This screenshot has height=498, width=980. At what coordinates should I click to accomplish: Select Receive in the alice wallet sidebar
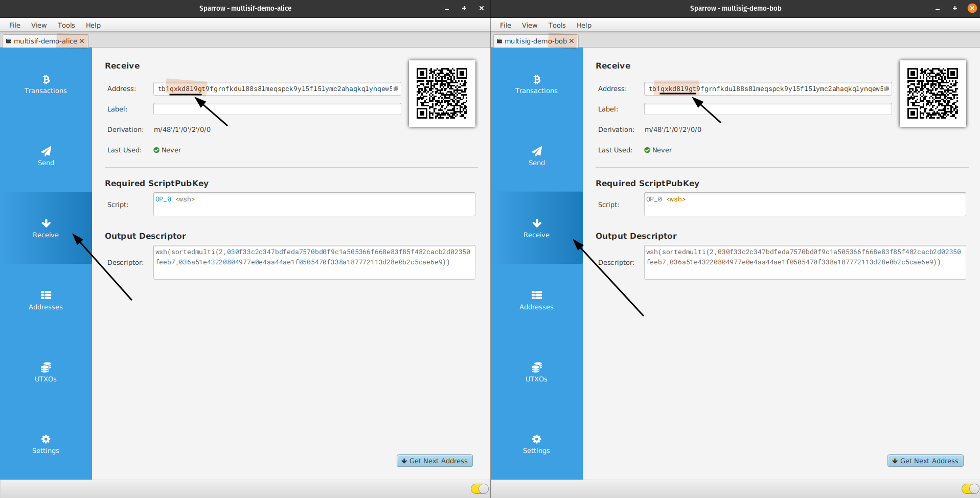tap(45, 228)
